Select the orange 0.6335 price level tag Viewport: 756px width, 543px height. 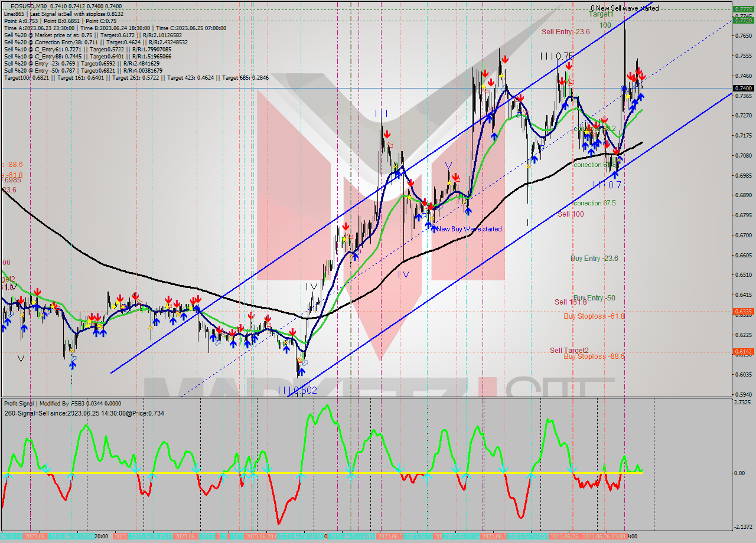coord(742,311)
